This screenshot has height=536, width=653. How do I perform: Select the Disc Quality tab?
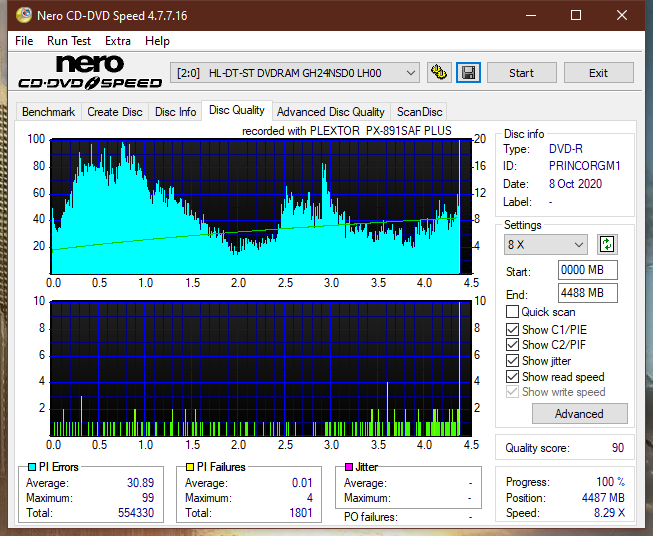pos(237,110)
